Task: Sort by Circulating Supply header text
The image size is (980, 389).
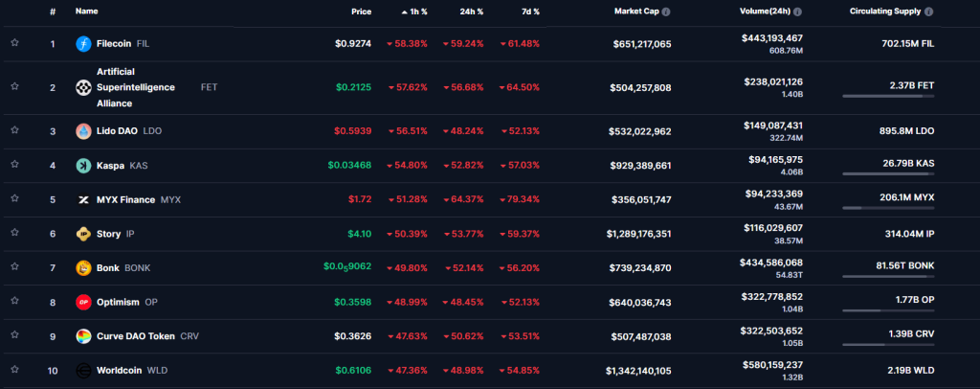Action: [x=885, y=11]
